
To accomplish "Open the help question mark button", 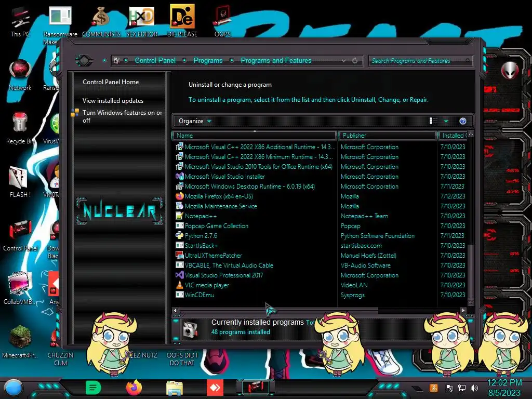I will point(463,121).
